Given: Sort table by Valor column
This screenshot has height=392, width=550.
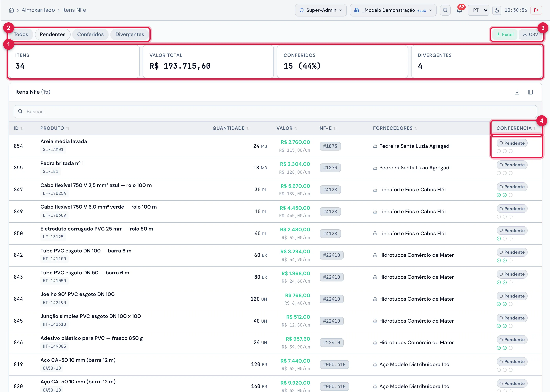Looking at the screenshot, I should pos(296,128).
